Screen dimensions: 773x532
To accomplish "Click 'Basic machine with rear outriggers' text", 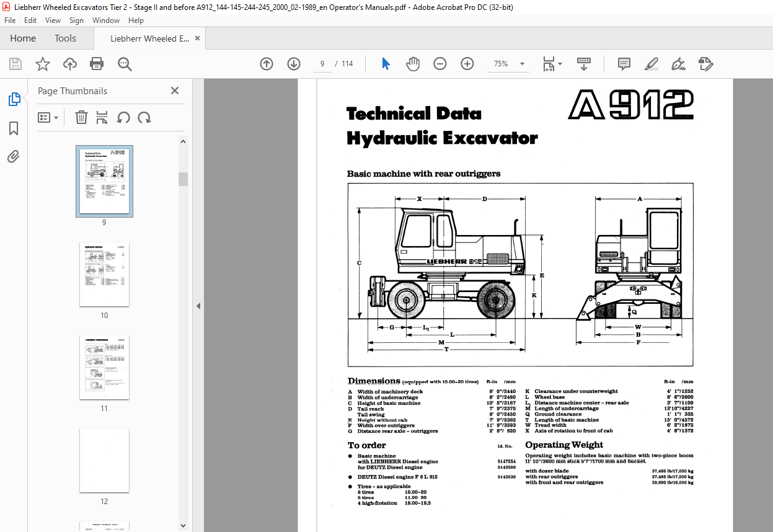I will pyautogui.click(x=423, y=174).
